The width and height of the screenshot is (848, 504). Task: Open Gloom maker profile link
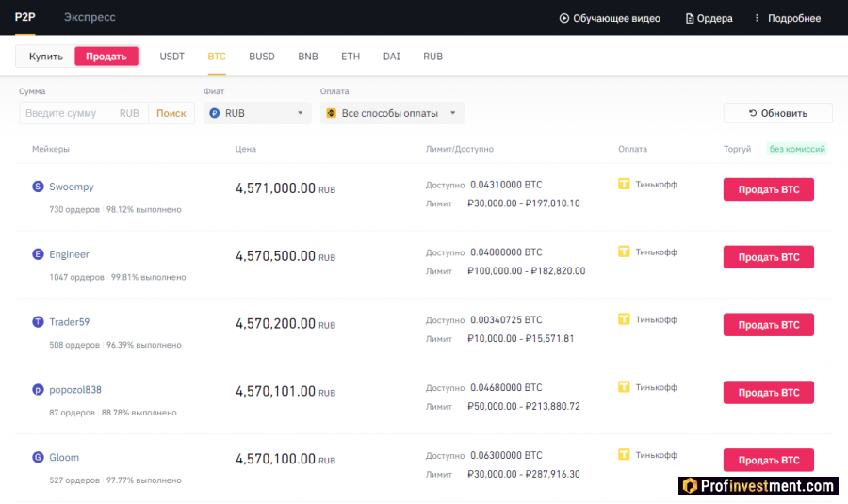coord(64,457)
